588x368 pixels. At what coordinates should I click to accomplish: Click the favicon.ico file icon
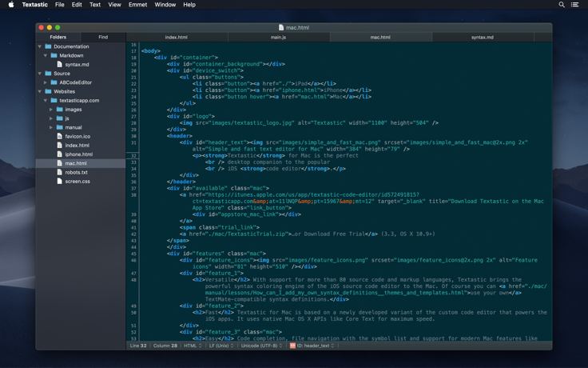pyautogui.click(x=59, y=136)
